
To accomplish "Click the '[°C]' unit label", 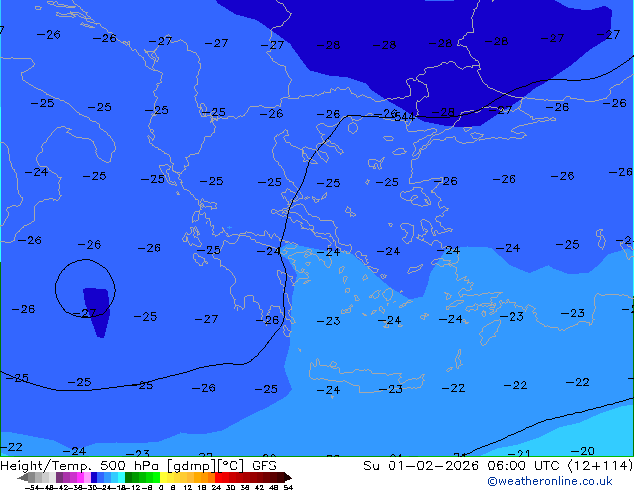I will (x=231, y=466).
